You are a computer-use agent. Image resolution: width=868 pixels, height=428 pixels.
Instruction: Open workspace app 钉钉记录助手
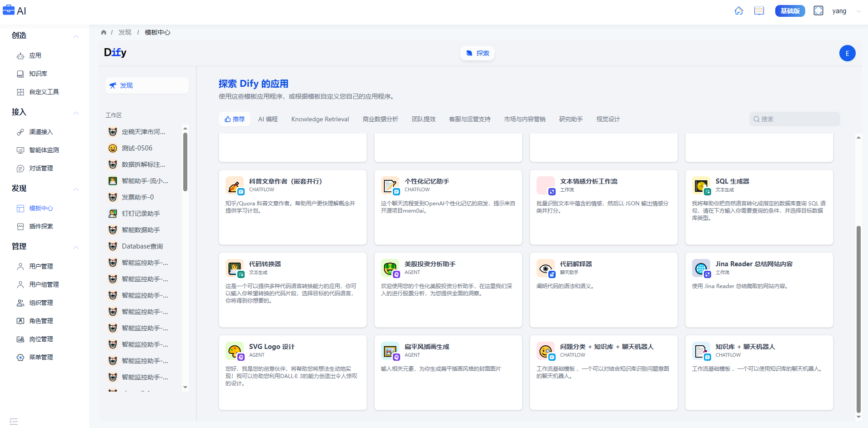(143, 214)
